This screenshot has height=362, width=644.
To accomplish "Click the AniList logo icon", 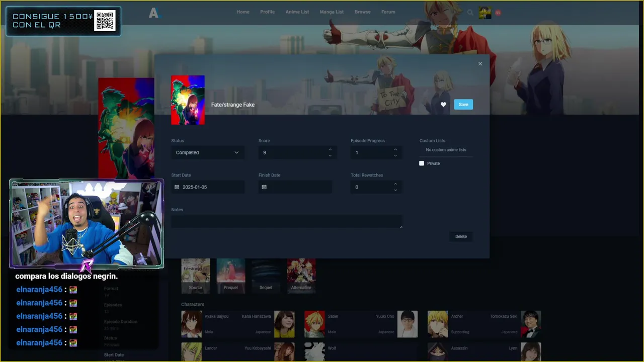I will [154, 13].
